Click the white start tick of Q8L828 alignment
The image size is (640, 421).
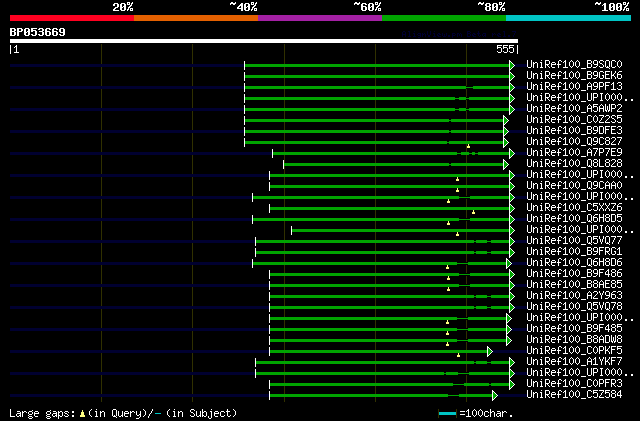(x=284, y=165)
